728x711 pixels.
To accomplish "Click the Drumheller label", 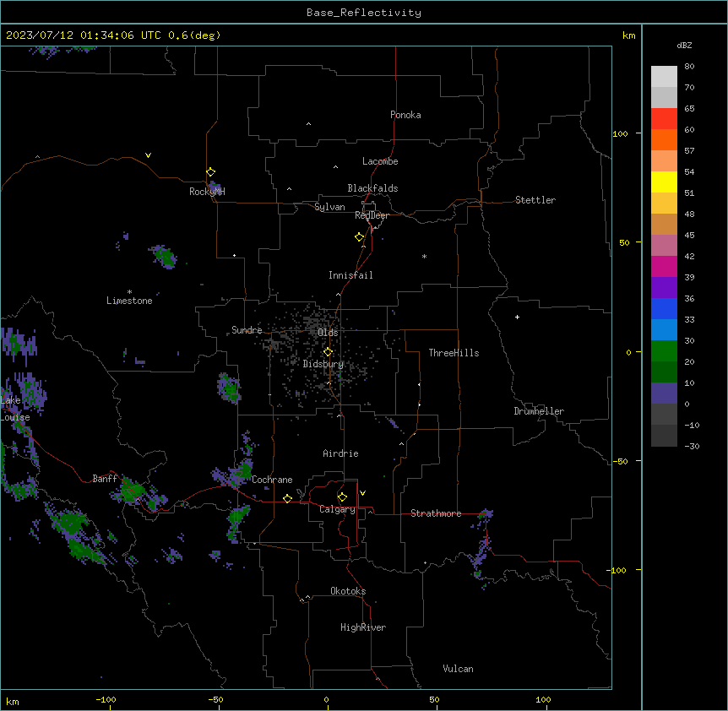I will 539,411.
